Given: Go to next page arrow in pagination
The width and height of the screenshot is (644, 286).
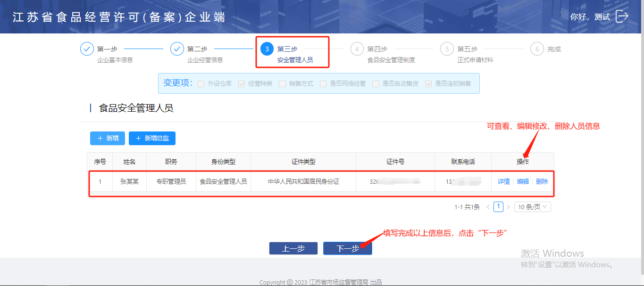Looking at the screenshot, I should click(508, 207).
